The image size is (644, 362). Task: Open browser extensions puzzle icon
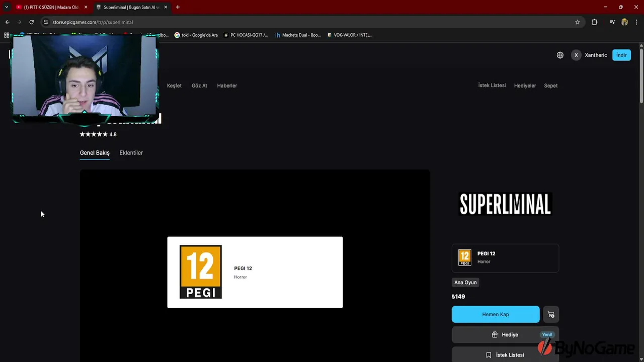coord(594,22)
